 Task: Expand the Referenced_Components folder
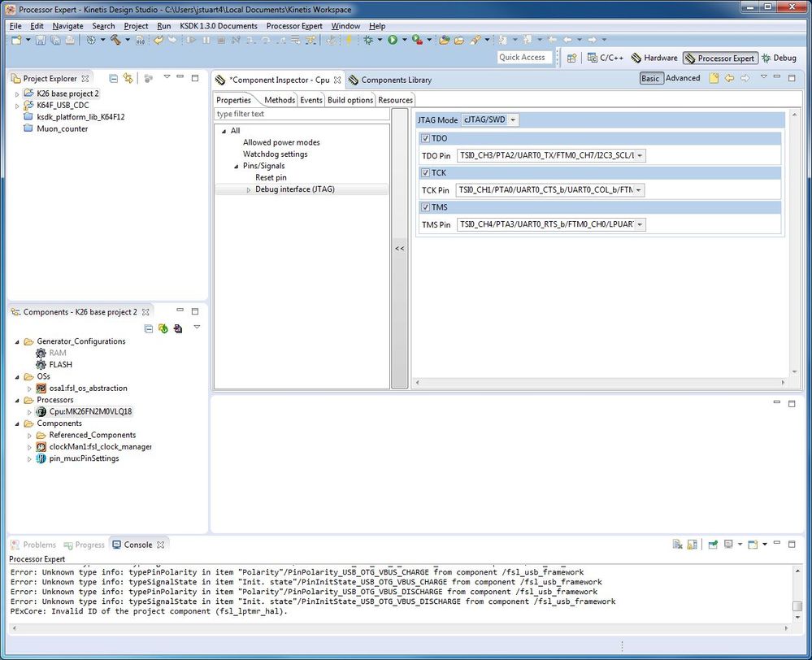click(29, 435)
